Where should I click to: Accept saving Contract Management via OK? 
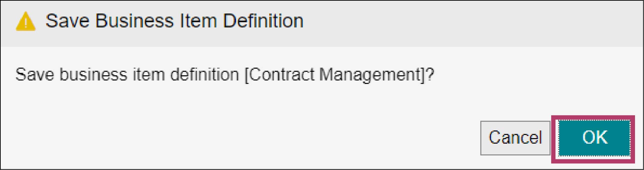[594, 138]
